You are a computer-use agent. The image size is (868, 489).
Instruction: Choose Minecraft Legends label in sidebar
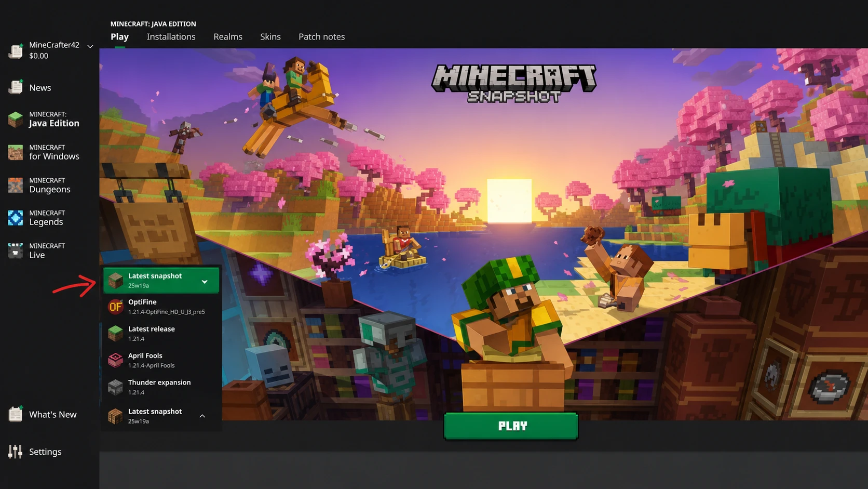[x=47, y=218]
